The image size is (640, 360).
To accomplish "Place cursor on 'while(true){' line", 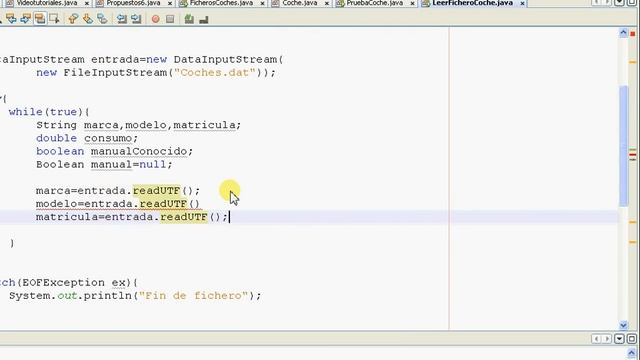I will tap(49, 112).
